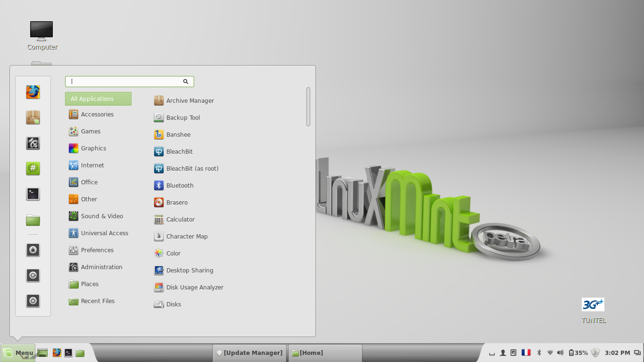Click the magnifier icon in search box
The height and width of the screenshot is (362, 644).
coord(186,82)
